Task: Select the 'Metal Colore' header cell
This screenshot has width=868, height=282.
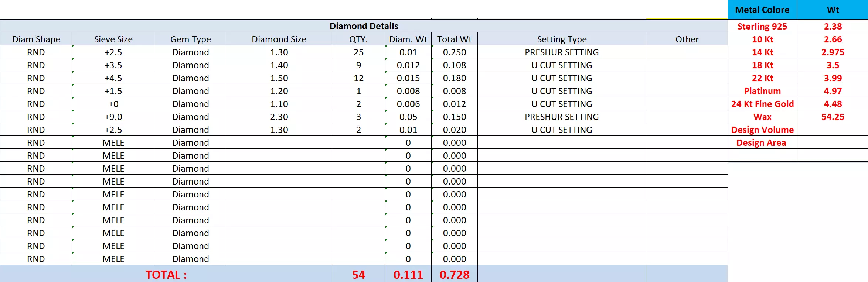Action: coord(762,10)
